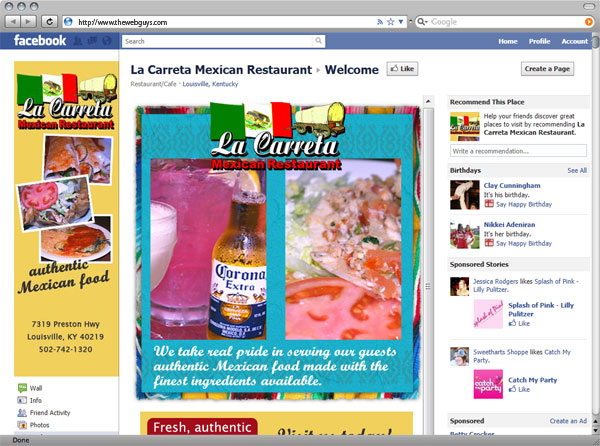Viewport: 600px width, 446px height.
Task: Click the facebook logo
Action: coord(40,41)
